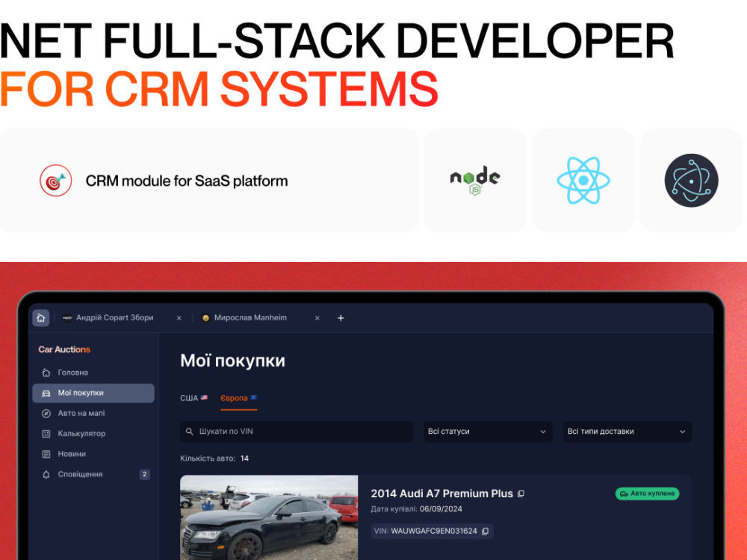Switch to the Мирослав Manheim tab

(250, 317)
